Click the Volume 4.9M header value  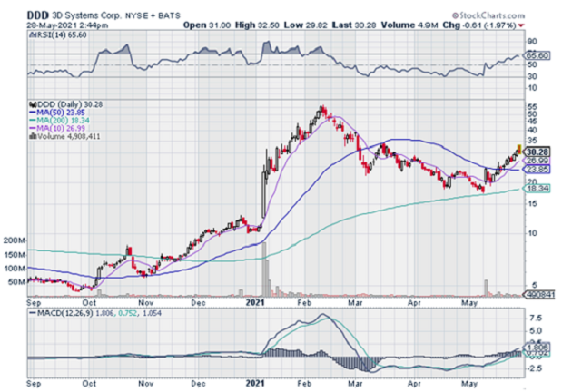409,25
